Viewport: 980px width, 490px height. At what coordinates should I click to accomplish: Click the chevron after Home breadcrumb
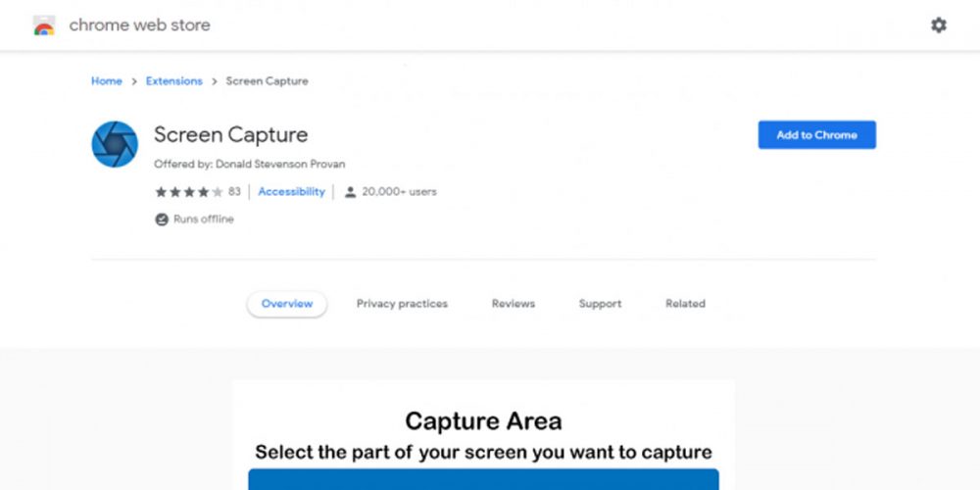(133, 81)
